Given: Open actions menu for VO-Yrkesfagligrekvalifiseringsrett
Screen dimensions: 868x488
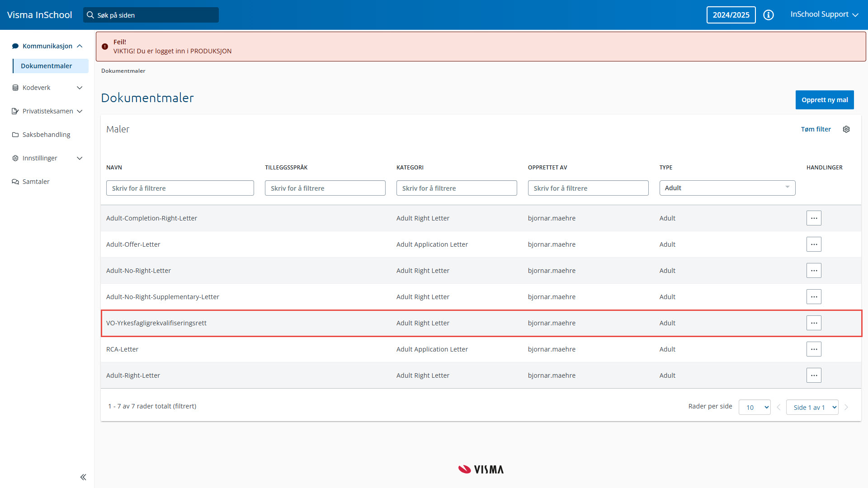Looking at the screenshot, I should pos(814,323).
